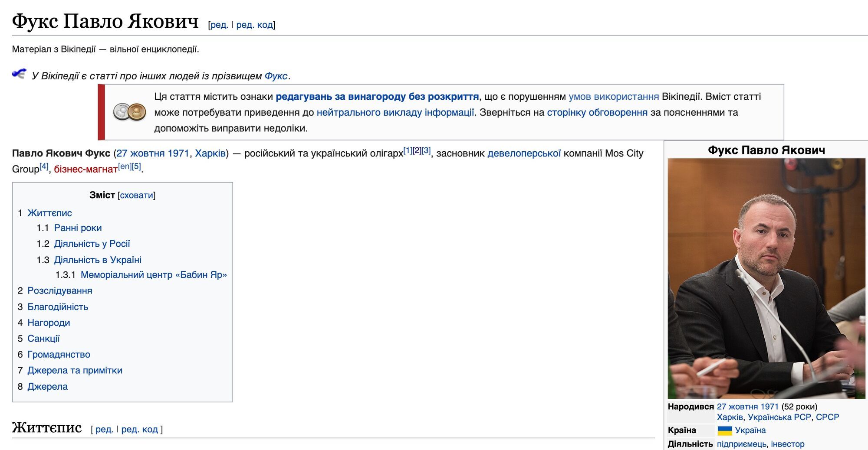Open the 'Харків' link in the lead sentence

[x=210, y=153]
